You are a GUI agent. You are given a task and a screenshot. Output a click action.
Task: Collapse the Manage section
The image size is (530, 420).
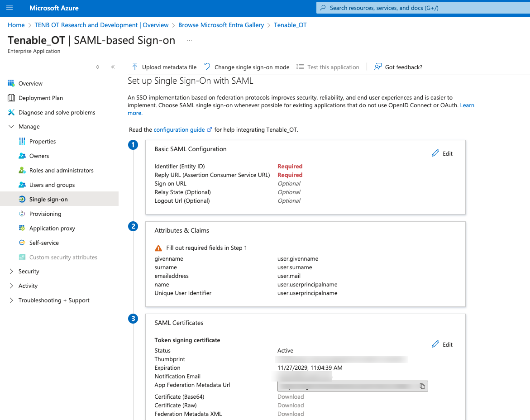(x=11, y=127)
